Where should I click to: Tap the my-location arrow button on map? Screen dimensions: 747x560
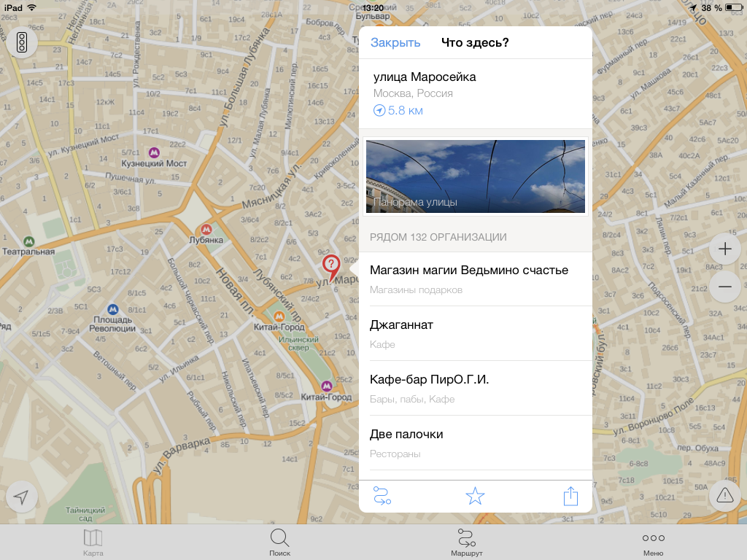pos(21,497)
